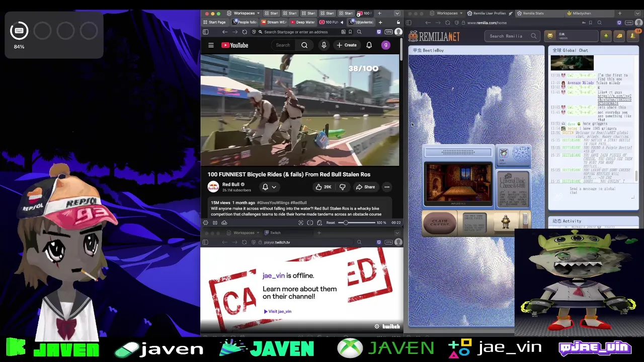
Task: Click the BeetleBoy room scene thumbnail
Action: pos(458,184)
